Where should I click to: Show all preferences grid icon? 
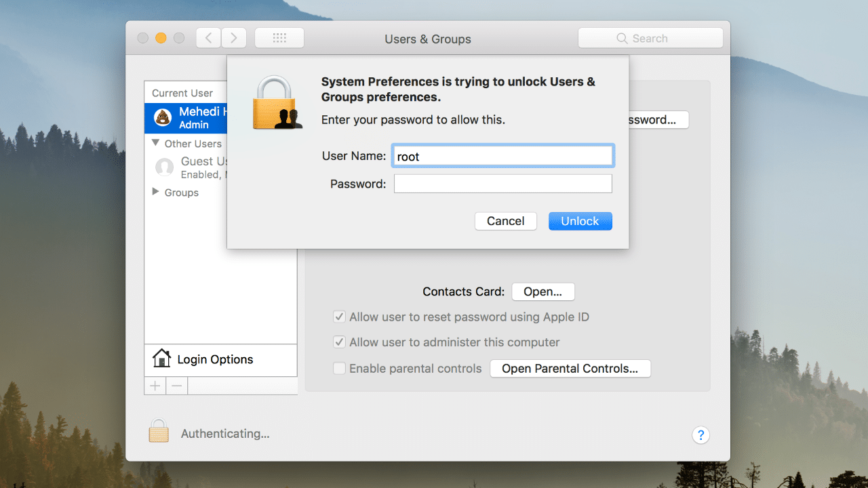pos(279,38)
